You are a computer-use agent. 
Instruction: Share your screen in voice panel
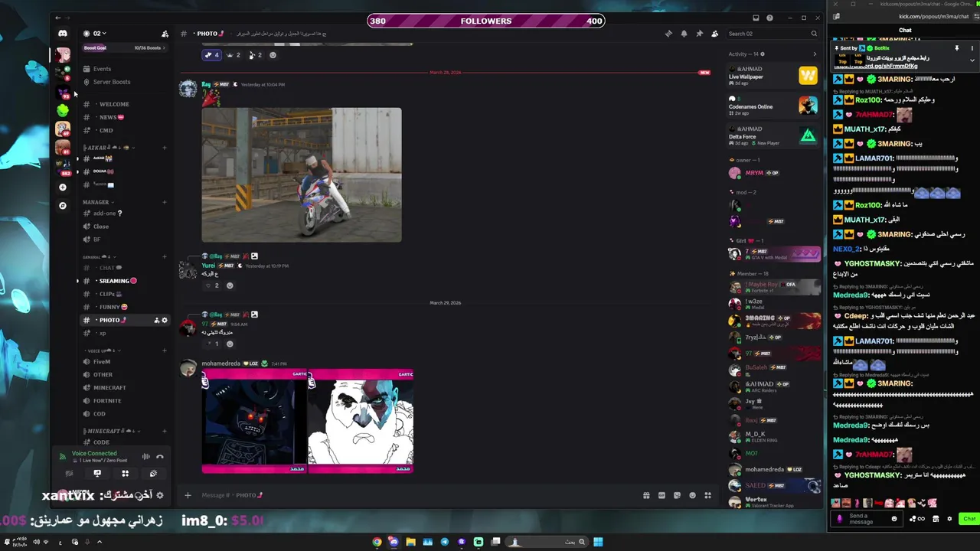(x=97, y=474)
